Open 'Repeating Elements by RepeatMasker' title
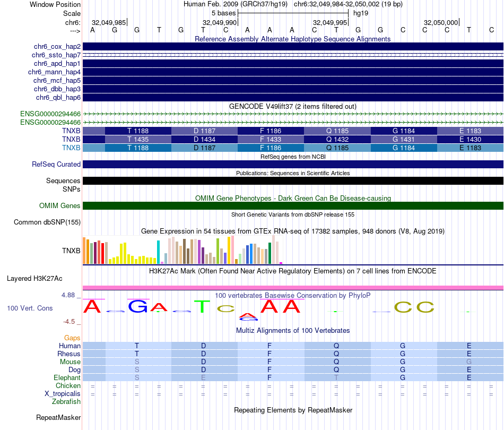This screenshot has height=430, width=504. (x=293, y=410)
